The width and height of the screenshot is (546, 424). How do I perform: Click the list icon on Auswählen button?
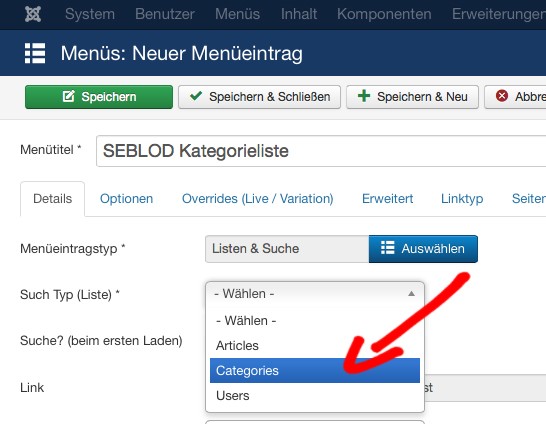coord(388,248)
